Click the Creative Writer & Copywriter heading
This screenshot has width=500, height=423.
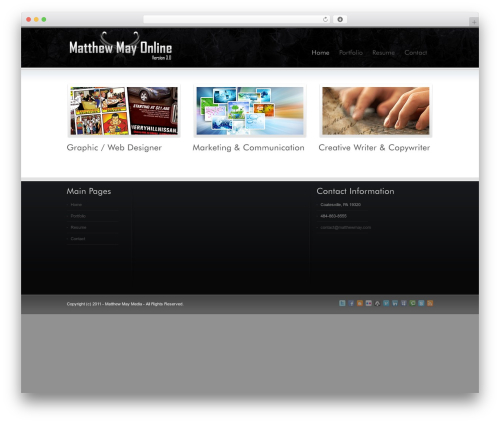374,148
